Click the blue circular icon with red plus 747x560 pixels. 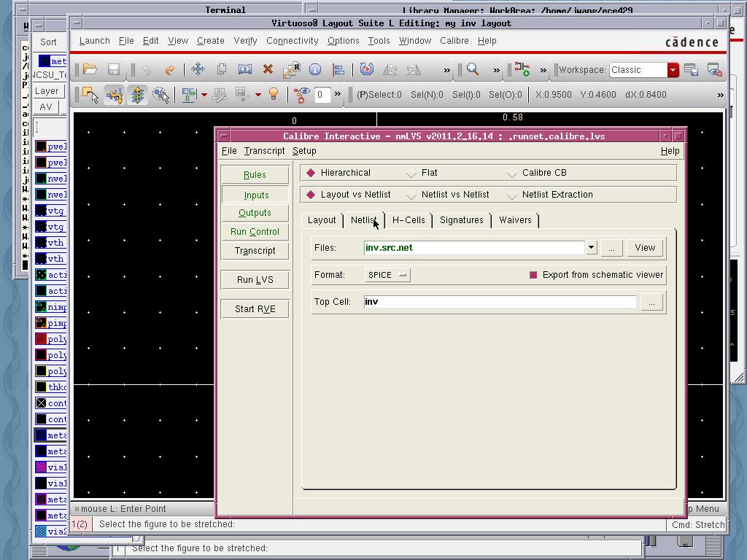coord(366,69)
